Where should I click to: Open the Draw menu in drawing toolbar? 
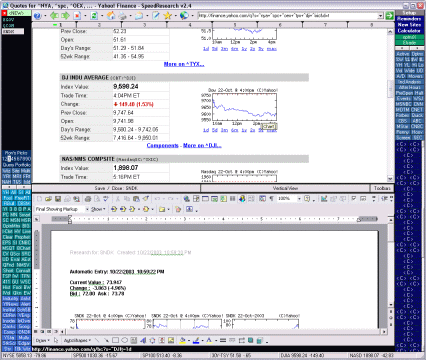[43, 340]
